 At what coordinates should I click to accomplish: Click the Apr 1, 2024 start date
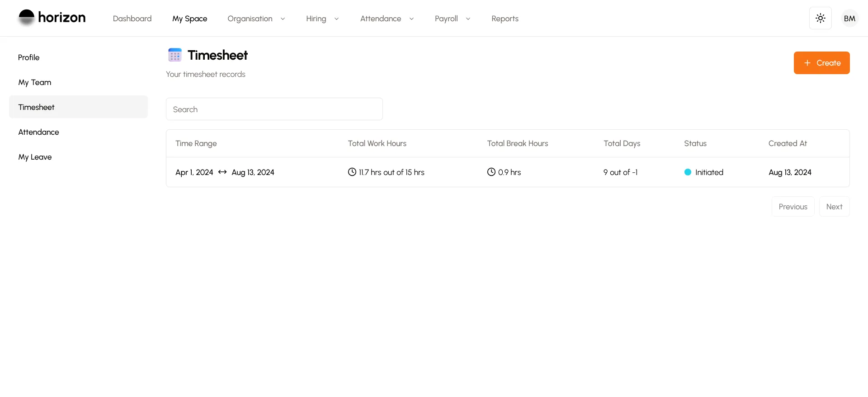click(x=194, y=172)
